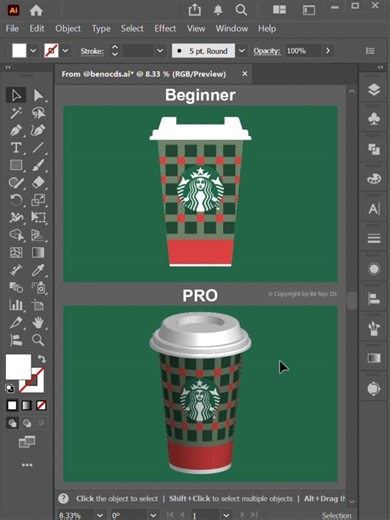Choose the Magic Wand tool
This screenshot has height=520, width=390.
pyautogui.click(x=16, y=113)
